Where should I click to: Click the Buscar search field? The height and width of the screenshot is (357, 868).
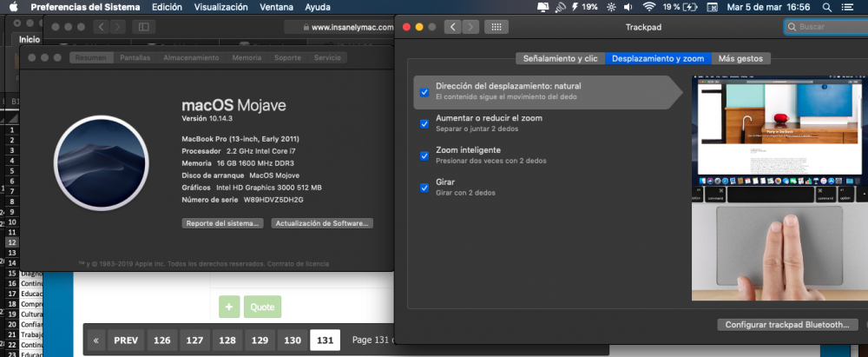coord(826,27)
